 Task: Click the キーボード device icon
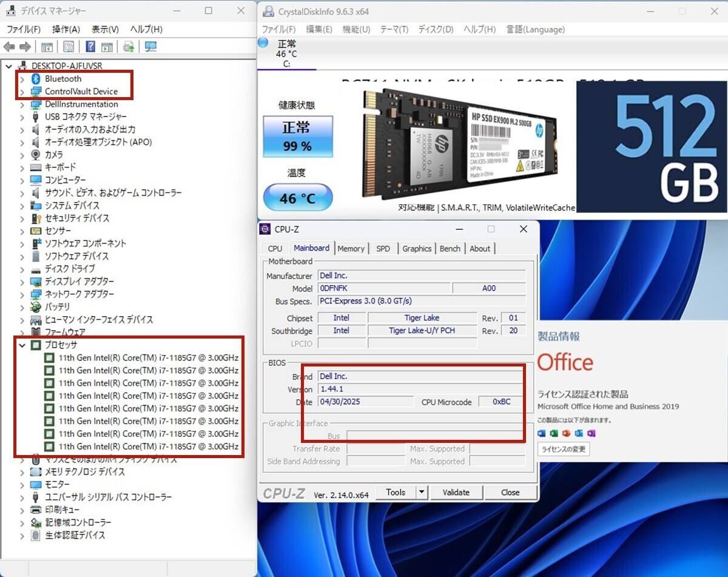point(36,167)
